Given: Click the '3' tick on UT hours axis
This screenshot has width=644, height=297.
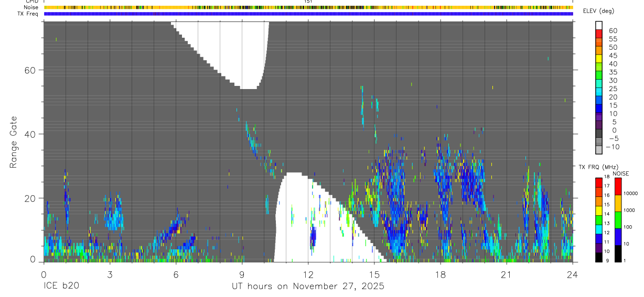Looking at the screenshot, I should pos(110,274).
